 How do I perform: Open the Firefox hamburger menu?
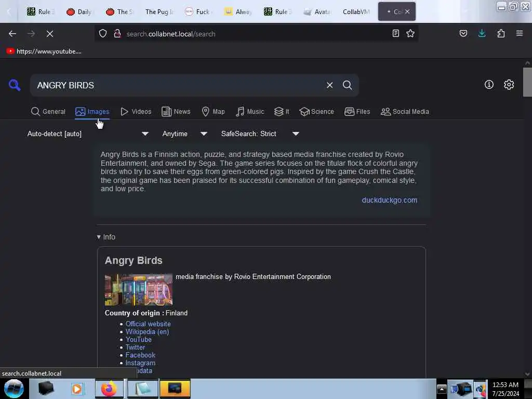(x=520, y=34)
